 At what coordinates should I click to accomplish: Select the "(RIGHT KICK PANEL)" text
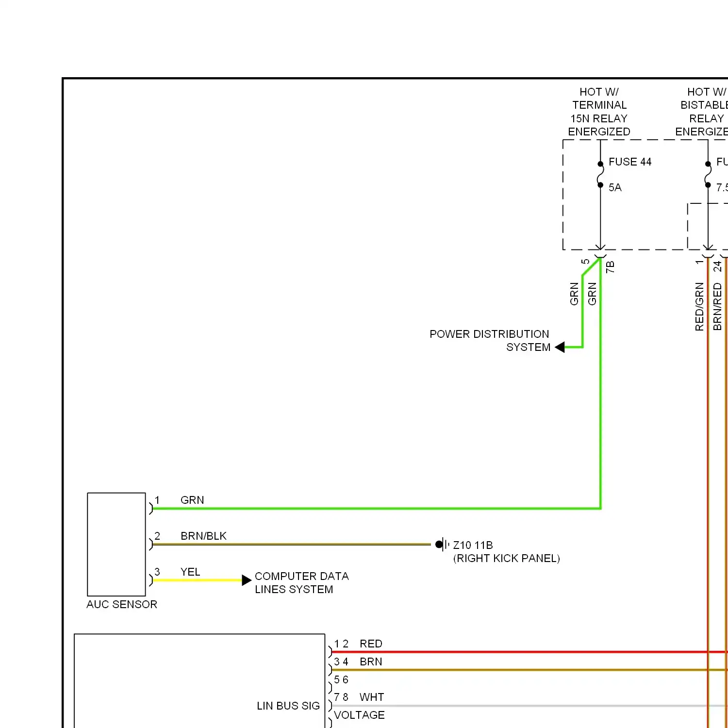coord(506,558)
